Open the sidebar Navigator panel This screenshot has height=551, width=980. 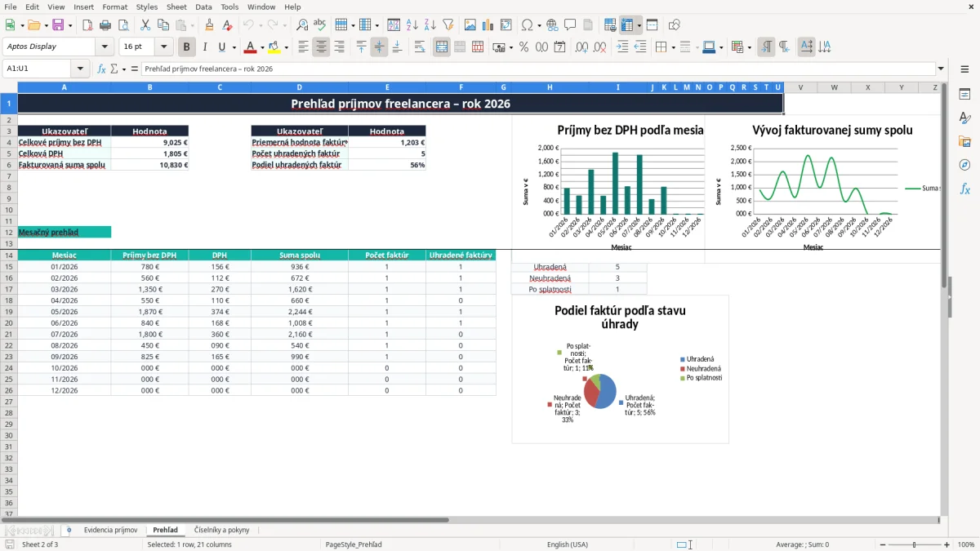964,165
